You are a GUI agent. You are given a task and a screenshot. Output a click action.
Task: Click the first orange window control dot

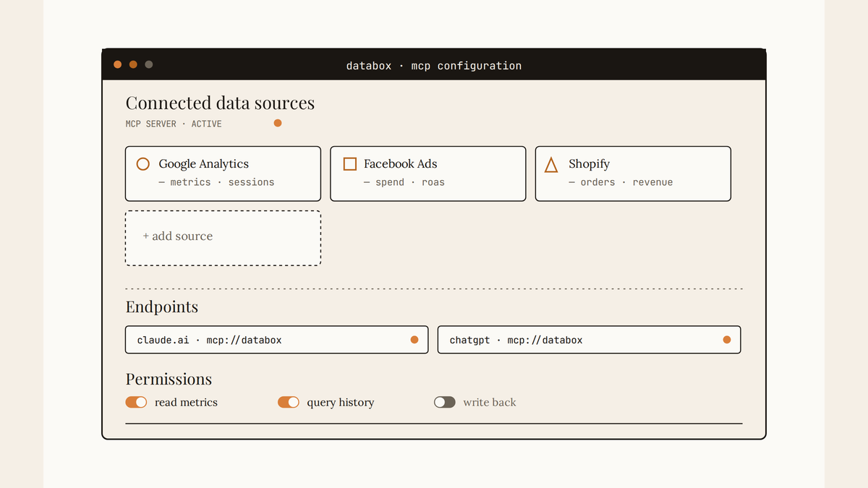click(118, 64)
